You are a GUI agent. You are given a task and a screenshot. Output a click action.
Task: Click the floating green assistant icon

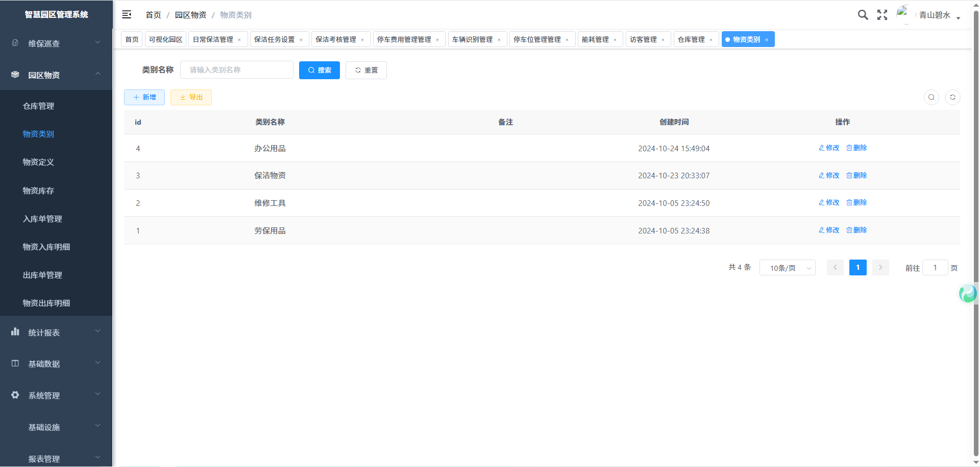click(967, 293)
